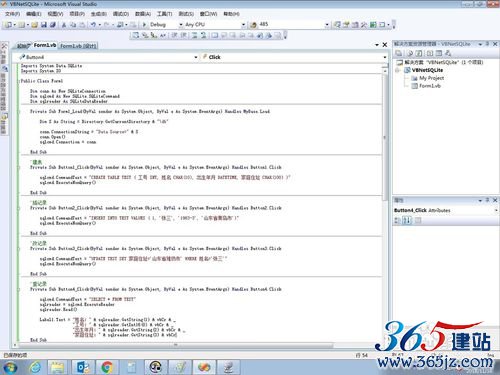
Task: Click the Save icon in the toolbar
Action: point(44,25)
